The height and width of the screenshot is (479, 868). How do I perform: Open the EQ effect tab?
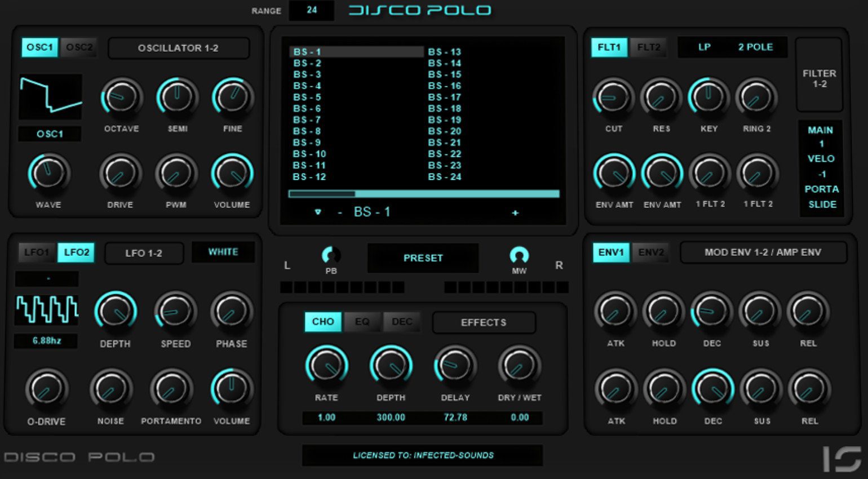(x=362, y=322)
